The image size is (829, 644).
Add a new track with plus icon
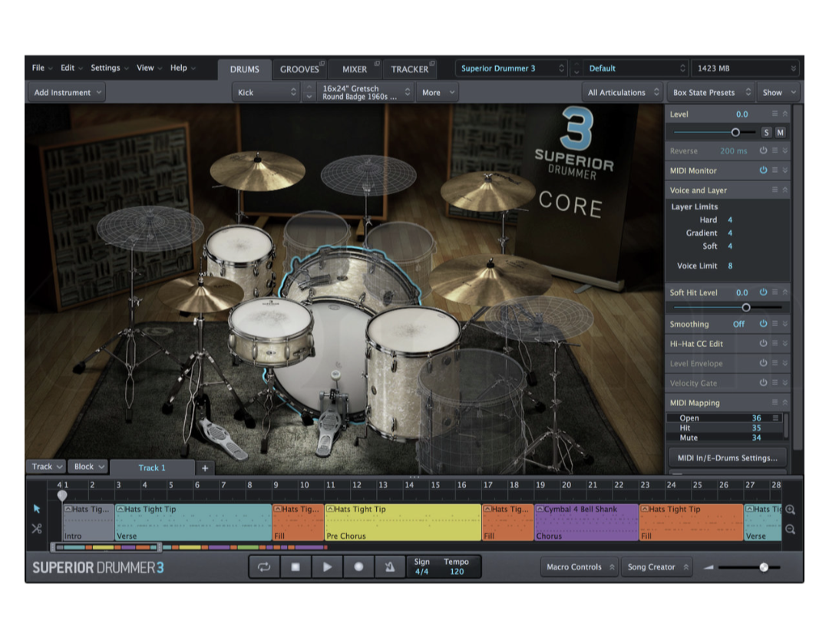click(x=205, y=468)
